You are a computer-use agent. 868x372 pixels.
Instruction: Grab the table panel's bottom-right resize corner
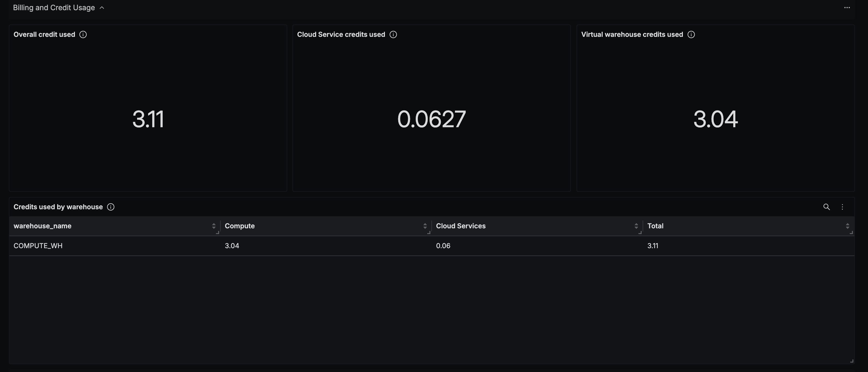point(852,361)
